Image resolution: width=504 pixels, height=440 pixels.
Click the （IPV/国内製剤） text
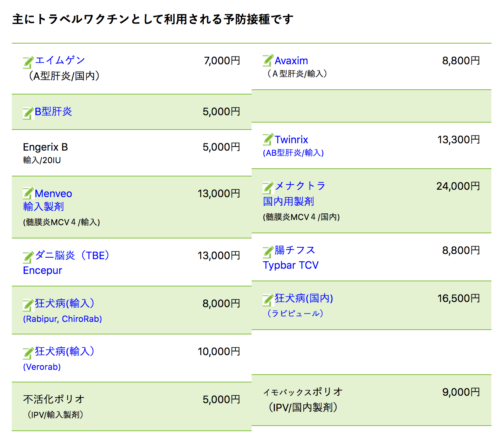[303, 408]
